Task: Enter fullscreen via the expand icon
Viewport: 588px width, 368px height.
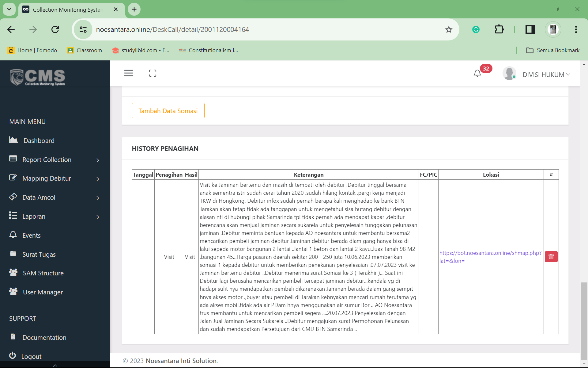Action: pos(153,73)
